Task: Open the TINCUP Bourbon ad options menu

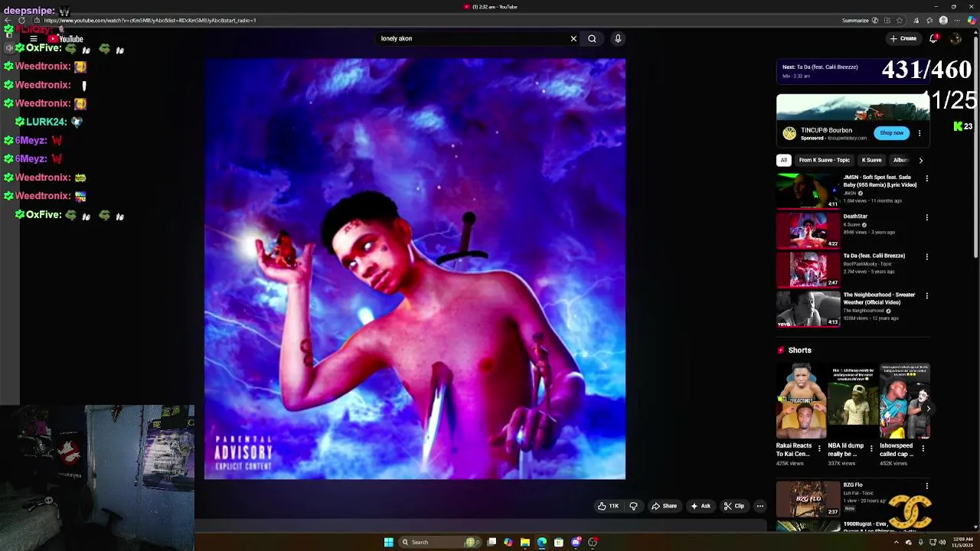Action: (x=920, y=133)
